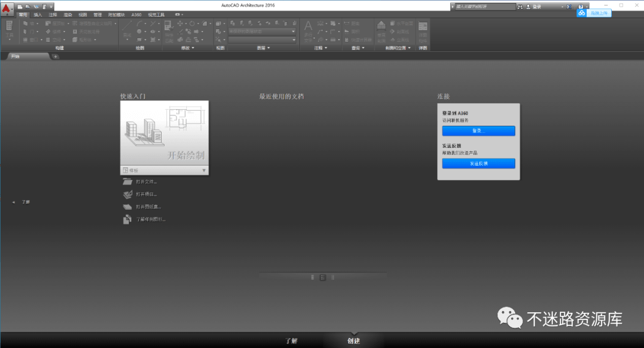
Task: Click the Exchange apps X icon in title bar
Action: click(569, 7)
